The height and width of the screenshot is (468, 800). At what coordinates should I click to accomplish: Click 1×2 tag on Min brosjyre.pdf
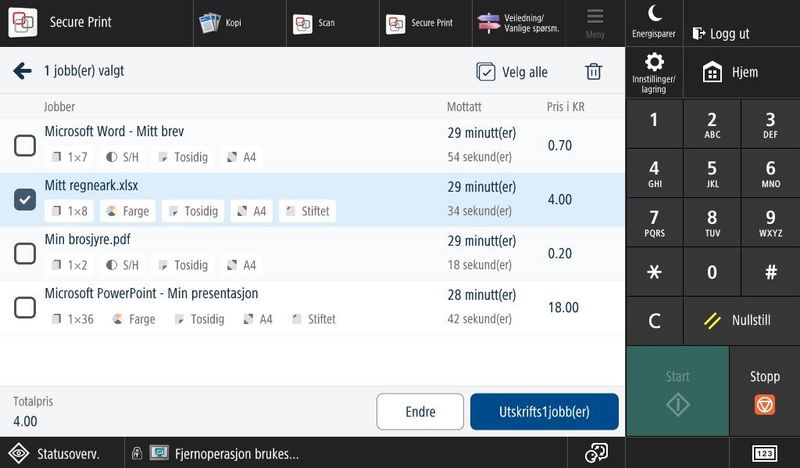tap(69, 265)
